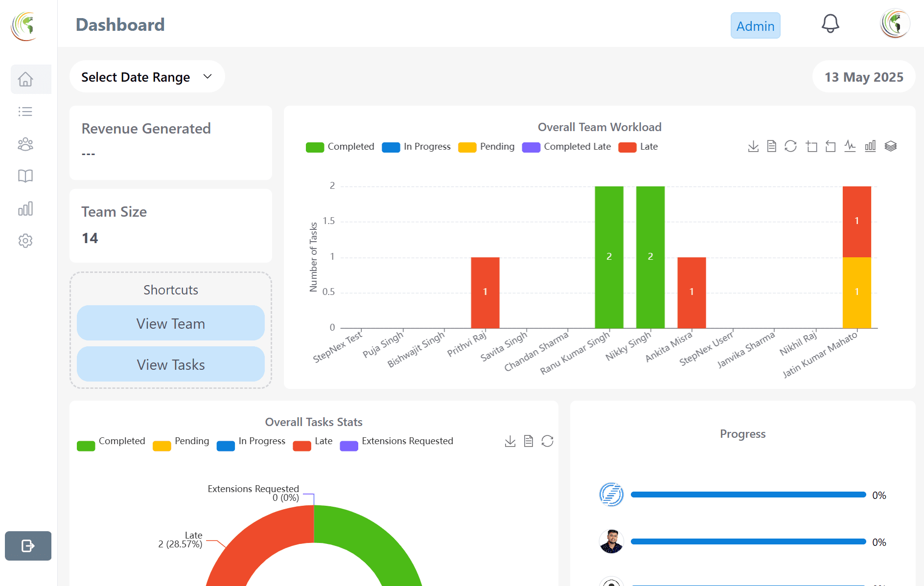This screenshot has height=586, width=924.
Task: Toggle Late series in Team Workload legend
Action: 638,147
